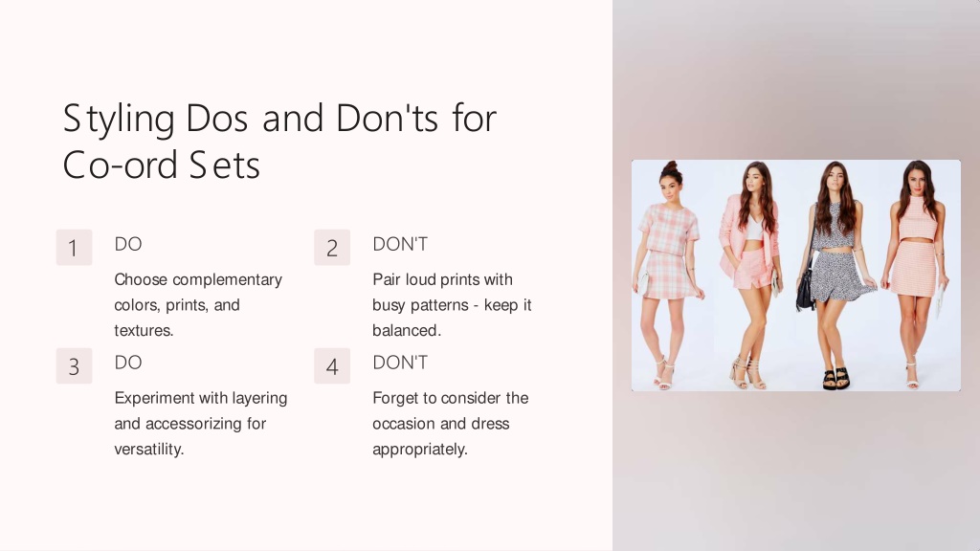Select the 'Pair loud prints' paragraph
The width and height of the screenshot is (980, 551).
452,305
